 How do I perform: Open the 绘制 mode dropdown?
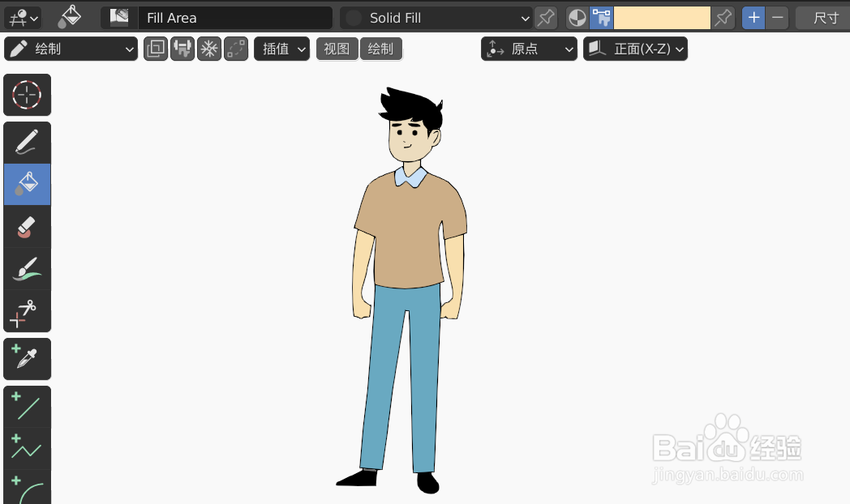pos(71,49)
